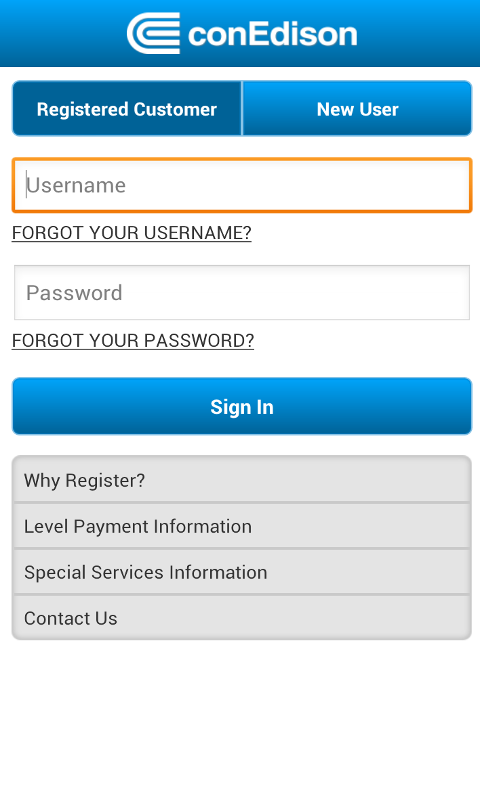Screen dimensions: 480x800
Task: Open the New User tab
Action: 357,109
